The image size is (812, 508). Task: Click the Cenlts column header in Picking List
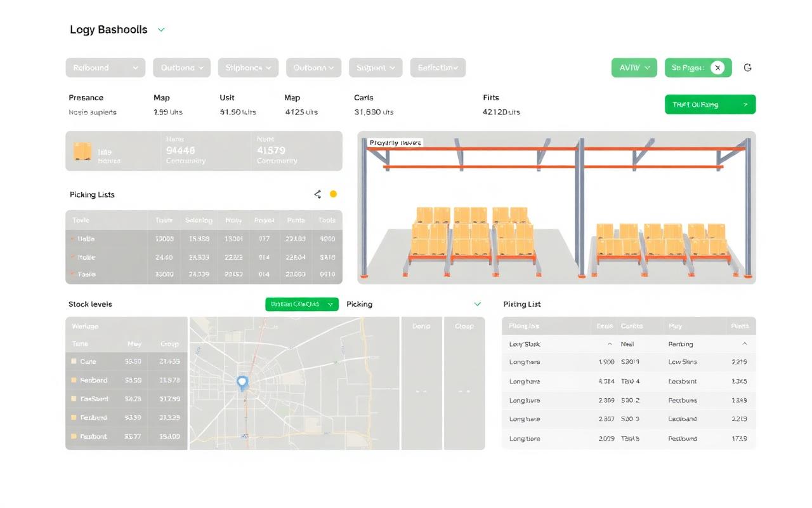coord(632,326)
